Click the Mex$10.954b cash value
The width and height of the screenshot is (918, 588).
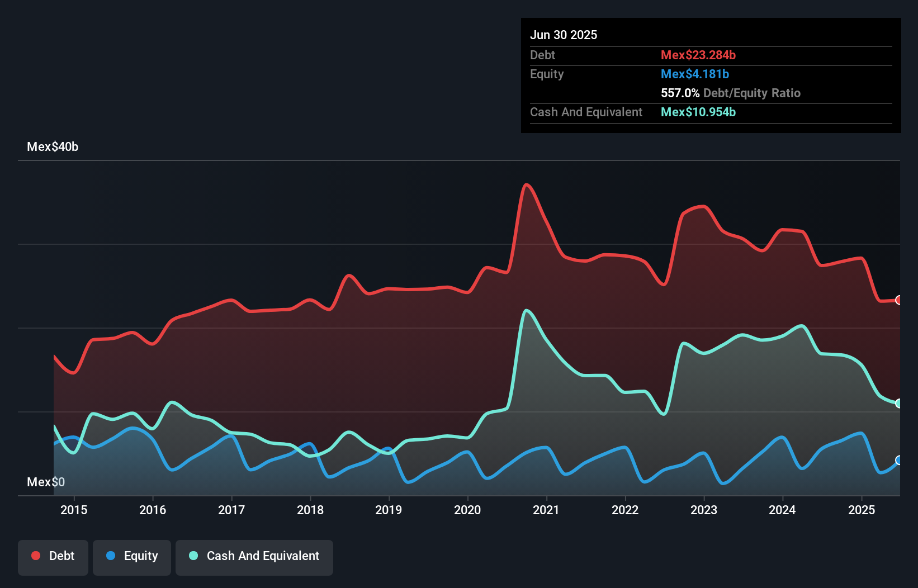click(x=698, y=112)
